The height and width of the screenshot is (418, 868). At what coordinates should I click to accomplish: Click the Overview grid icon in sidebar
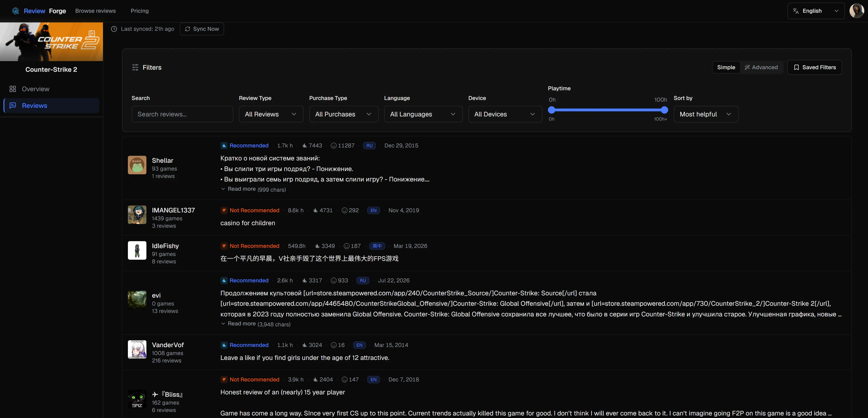click(13, 89)
